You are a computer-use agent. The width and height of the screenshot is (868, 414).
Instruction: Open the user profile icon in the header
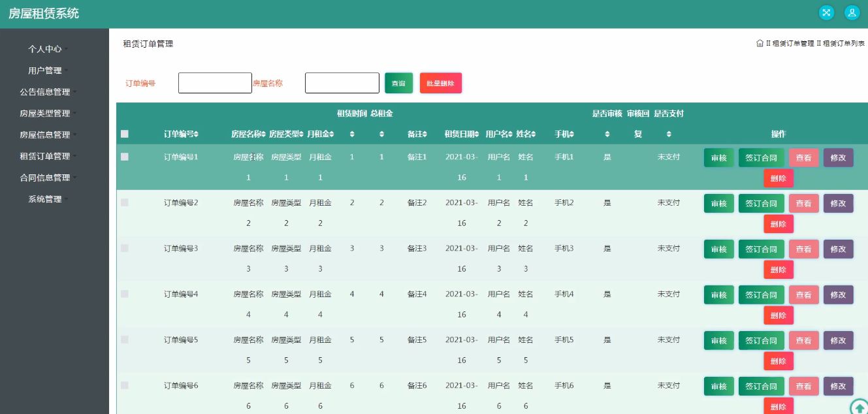[x=852, y=12]
